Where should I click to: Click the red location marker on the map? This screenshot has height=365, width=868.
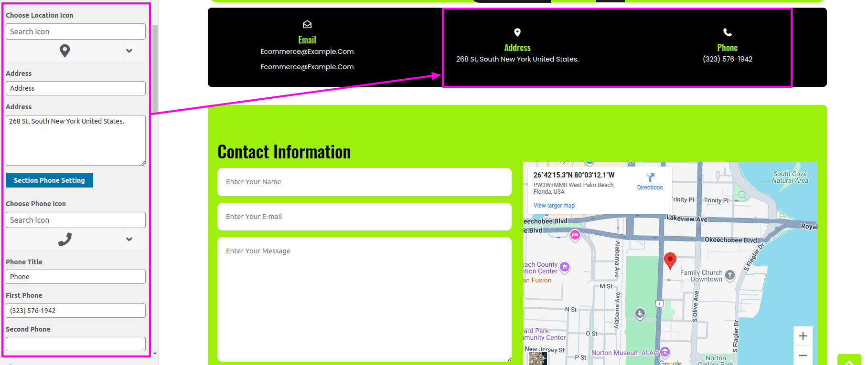670,260
